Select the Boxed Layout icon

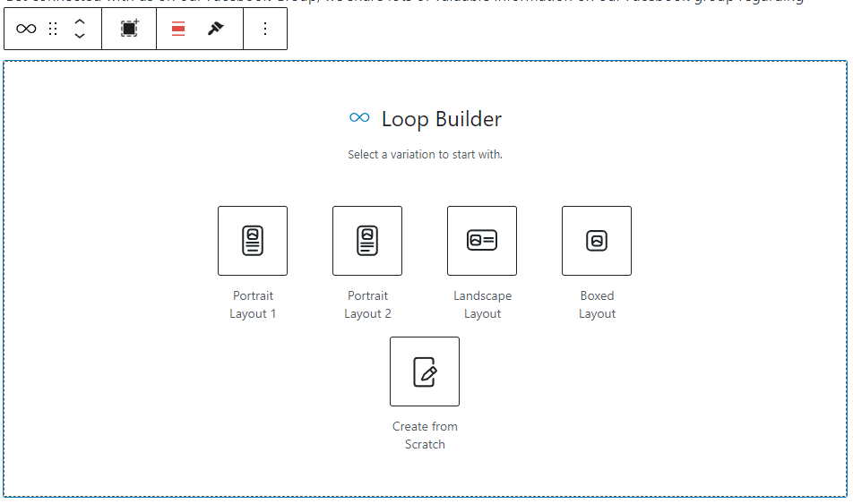[x=597, y=241]
